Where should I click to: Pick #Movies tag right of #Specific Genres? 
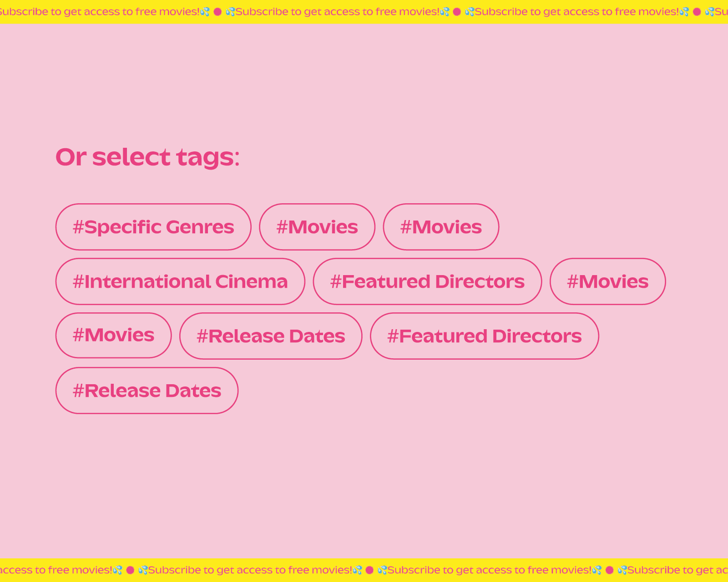317,227
